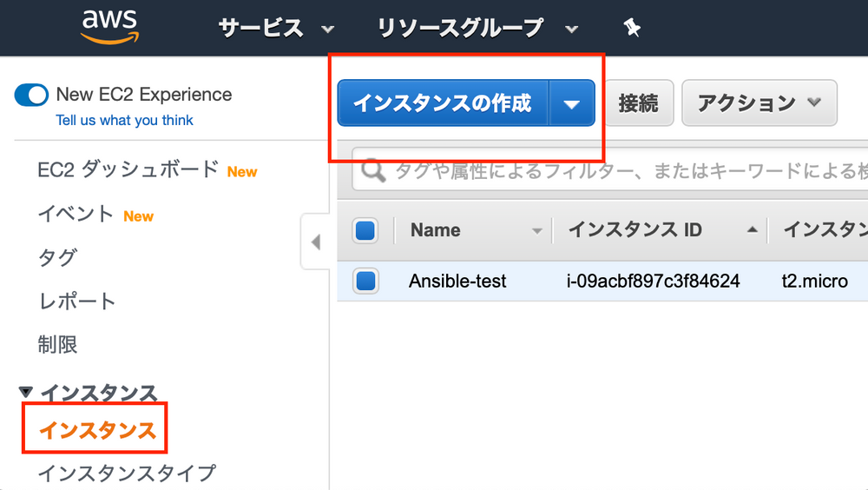The height and width of the screenshot is (490, 868).
Task: Toggle the New EC2 Experience switch
Action: [x=31, y=95]
